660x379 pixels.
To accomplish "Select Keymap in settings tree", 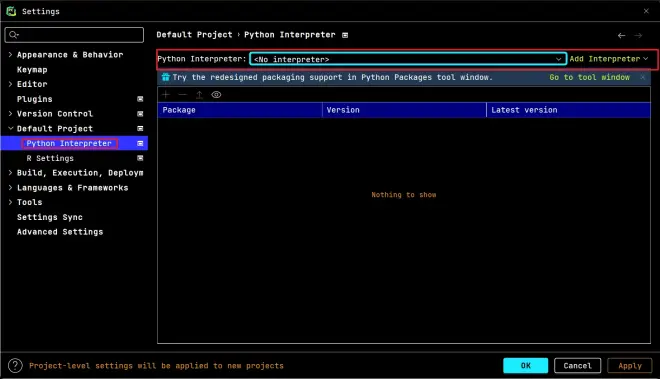I will pos(32,69).
